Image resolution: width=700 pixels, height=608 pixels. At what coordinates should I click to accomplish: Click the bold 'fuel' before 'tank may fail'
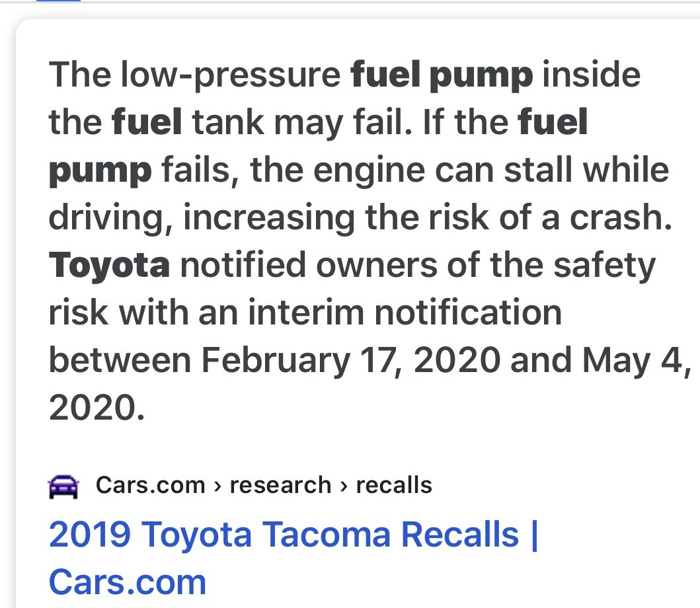click(x=147, y=122)
